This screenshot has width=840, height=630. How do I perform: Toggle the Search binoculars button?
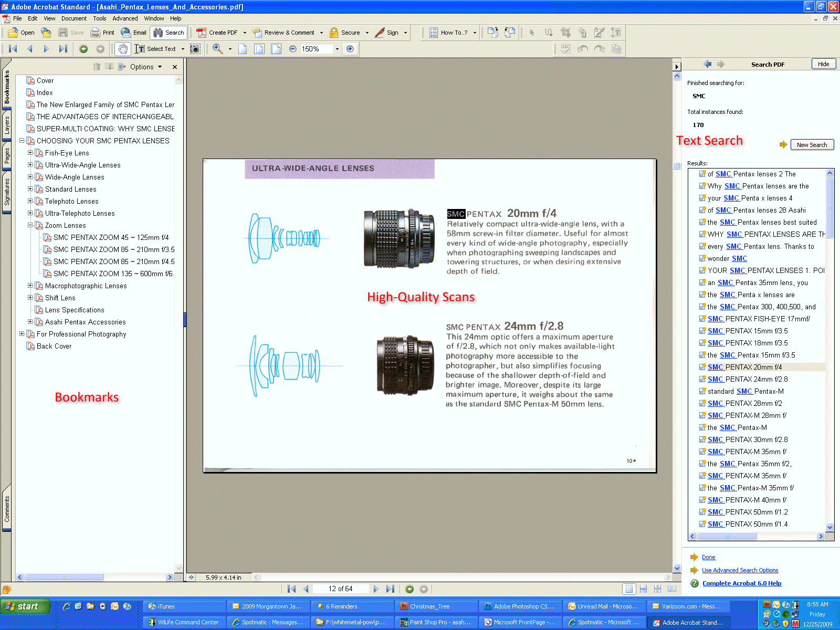[x=169, y=33]
